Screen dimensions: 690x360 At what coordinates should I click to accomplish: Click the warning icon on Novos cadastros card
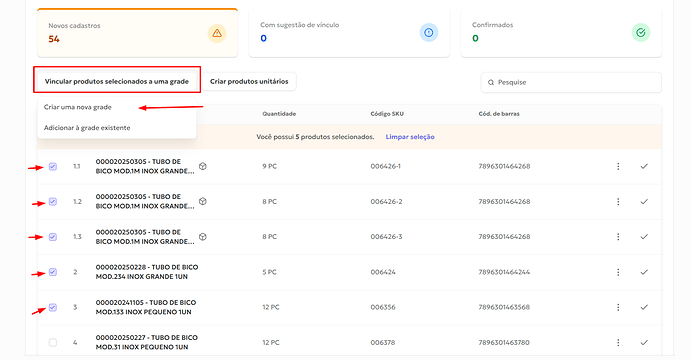tap(217, 33)
